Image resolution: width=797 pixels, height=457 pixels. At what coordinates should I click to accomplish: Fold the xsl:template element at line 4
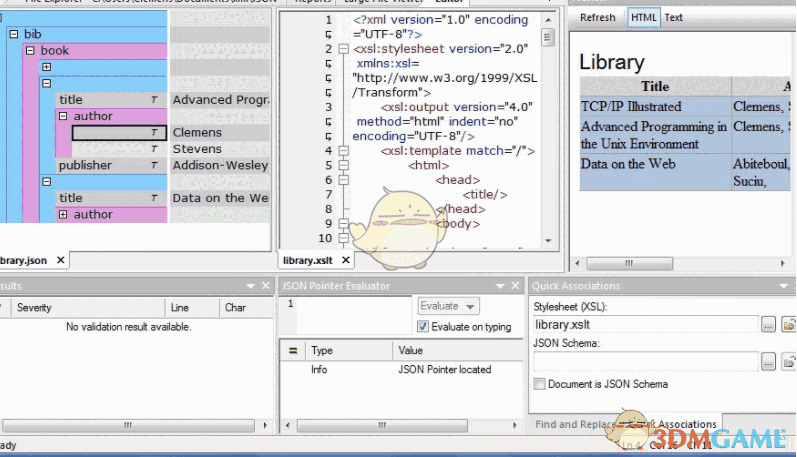tap(344, 150)
